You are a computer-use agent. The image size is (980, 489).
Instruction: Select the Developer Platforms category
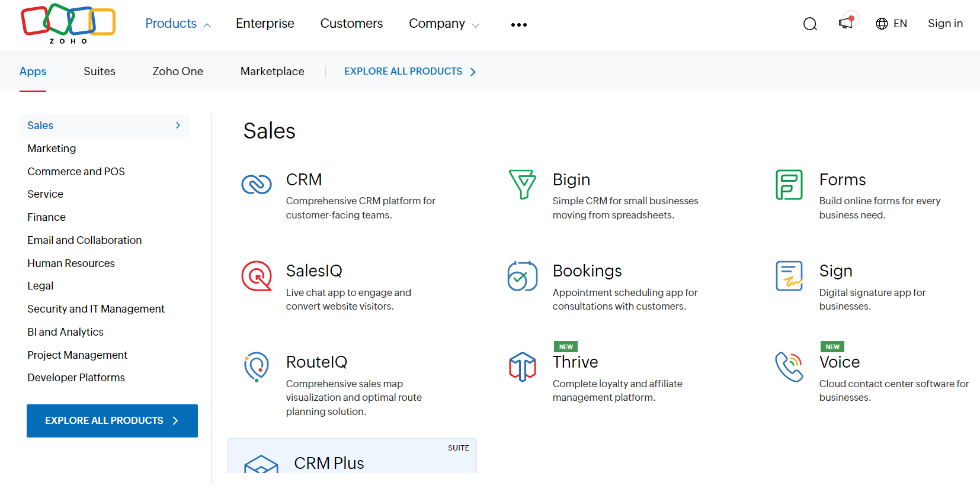pos(76,378)
